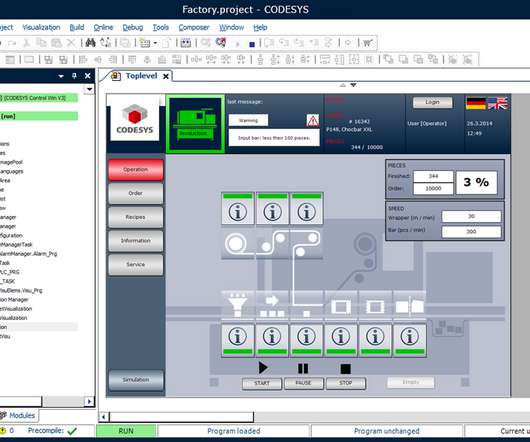Image resolution: width=530 pixels, height=442 pixels.
Task: Select the AlarmManager.Alarm_Prg tree item
Action: (x=29, y=254)
